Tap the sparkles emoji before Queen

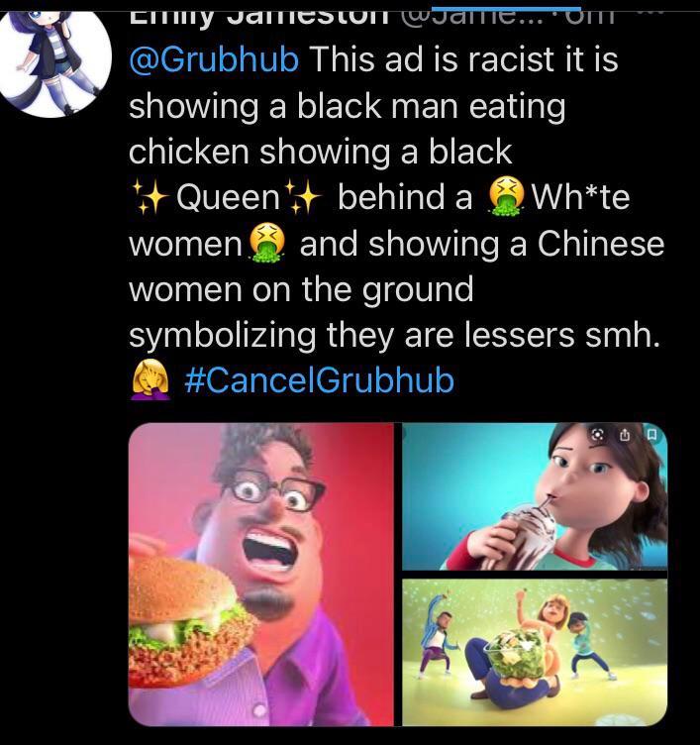pyautogui.click(x=150, y=197)
